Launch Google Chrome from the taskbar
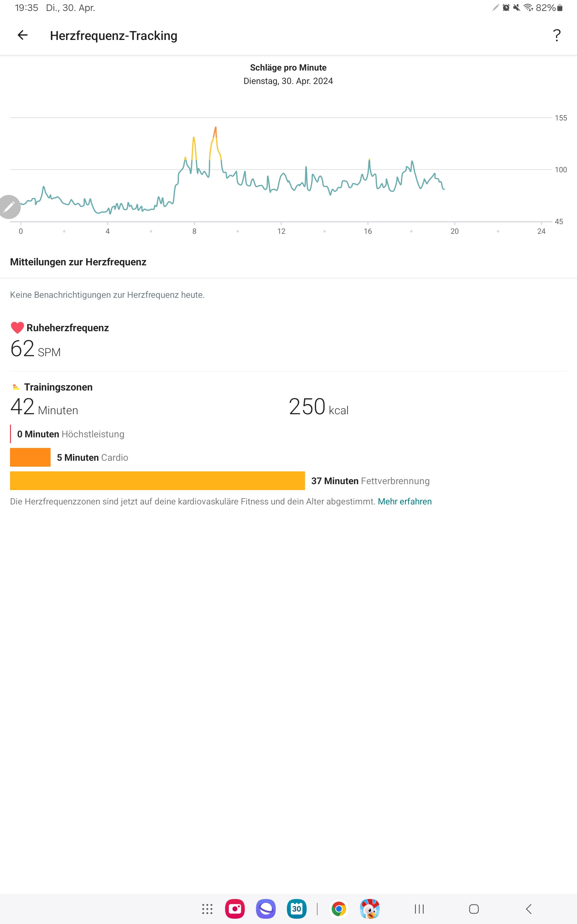Viewport: 577px width, 924px height. [x=338, y=909]
